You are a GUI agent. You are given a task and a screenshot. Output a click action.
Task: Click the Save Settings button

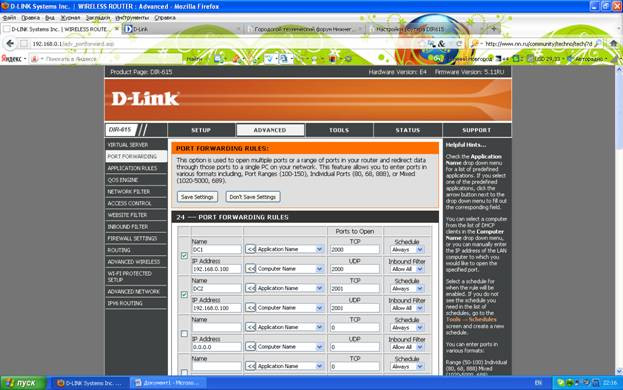tap(197, 197)
